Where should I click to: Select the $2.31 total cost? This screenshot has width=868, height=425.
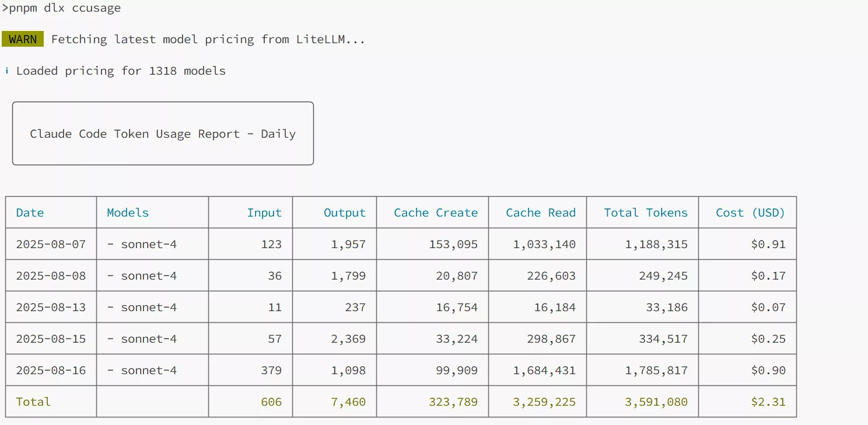[x=768, y=402]
